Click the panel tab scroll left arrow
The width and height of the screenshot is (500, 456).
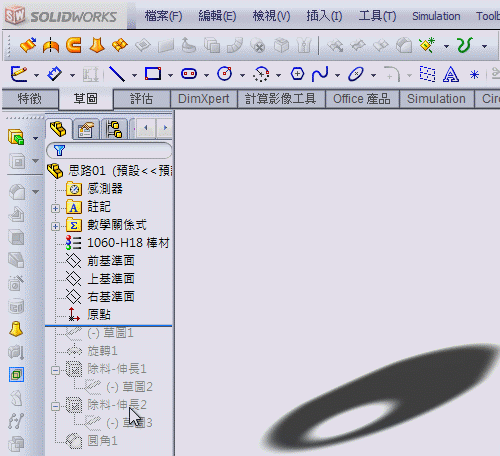(146, 128)
